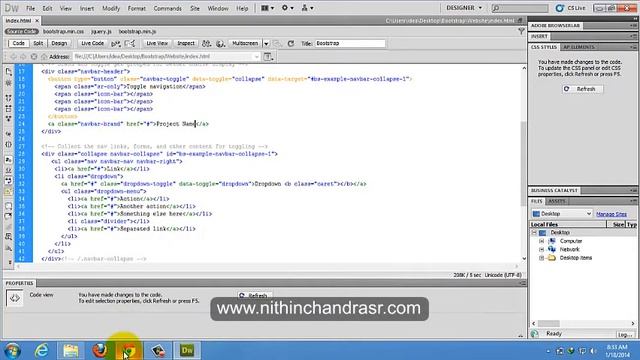Select the jquery.js related file tab
This screenshot has width=640, height=360.
101,31
